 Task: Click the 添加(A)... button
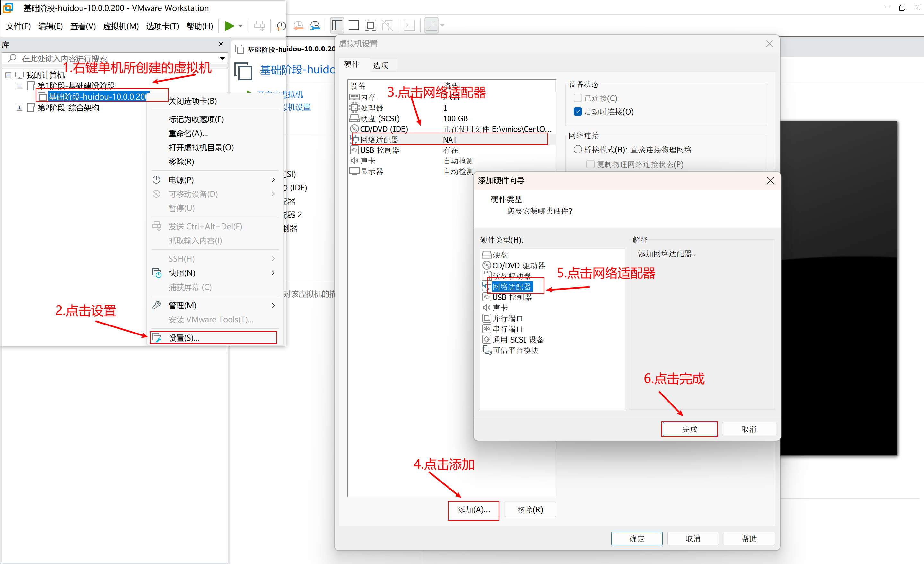point(473,510)
